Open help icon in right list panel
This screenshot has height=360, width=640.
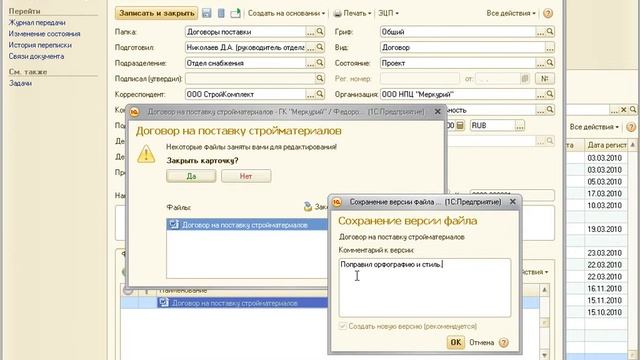631,127
